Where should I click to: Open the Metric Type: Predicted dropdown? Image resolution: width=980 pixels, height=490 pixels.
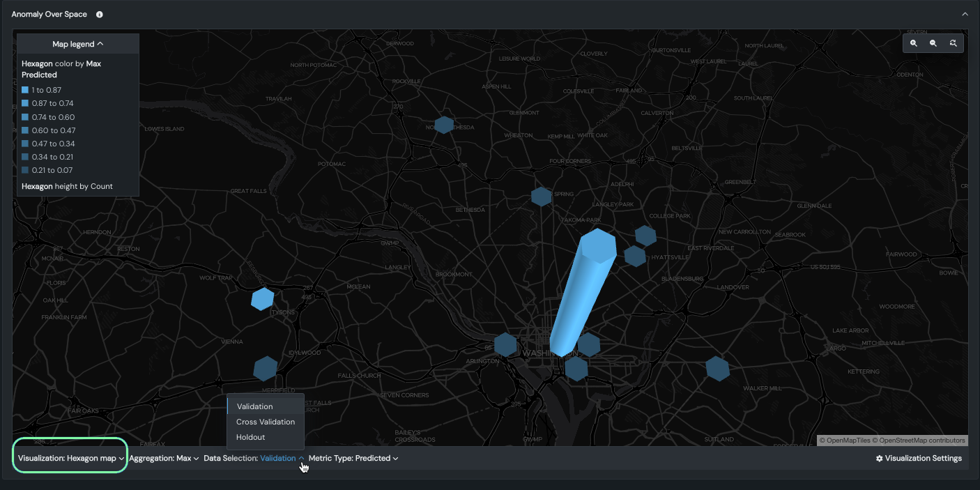click(x=353, y=458)
